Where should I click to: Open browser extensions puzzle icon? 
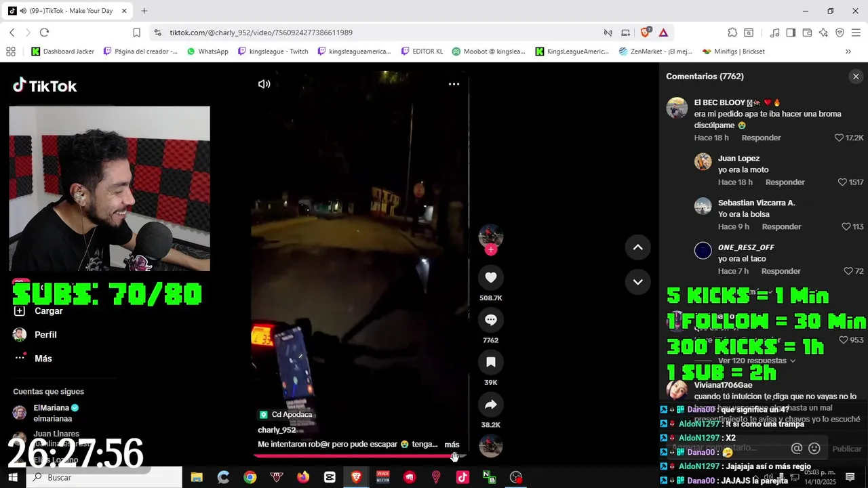[x=732, y=33]
